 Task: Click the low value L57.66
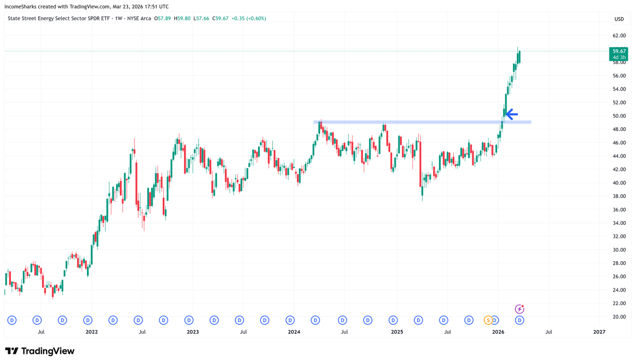click(x=202, y=19)
